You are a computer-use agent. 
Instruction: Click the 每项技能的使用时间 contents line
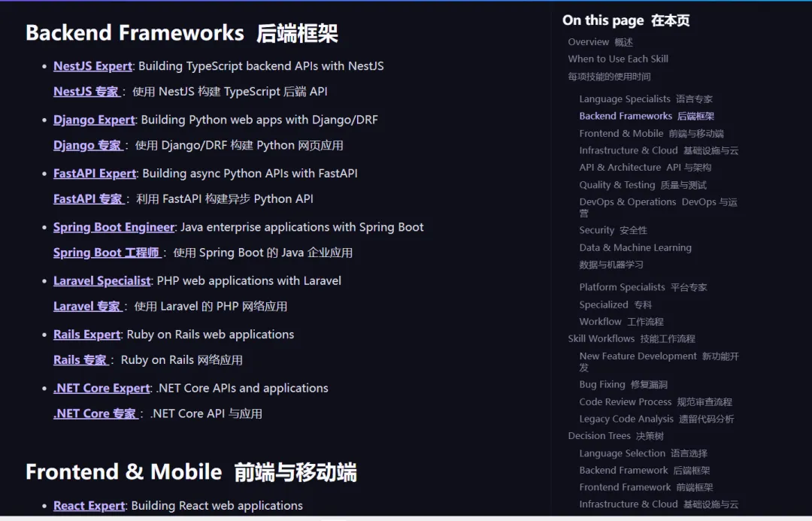click(609, 77)
